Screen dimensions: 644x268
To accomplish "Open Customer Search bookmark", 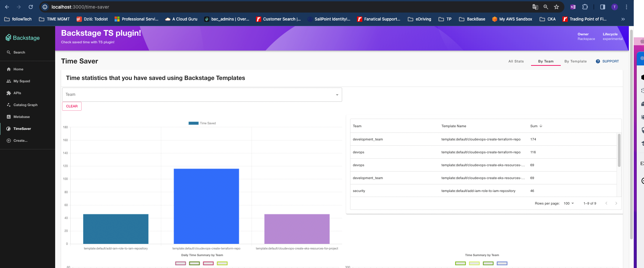I will 278,19.
